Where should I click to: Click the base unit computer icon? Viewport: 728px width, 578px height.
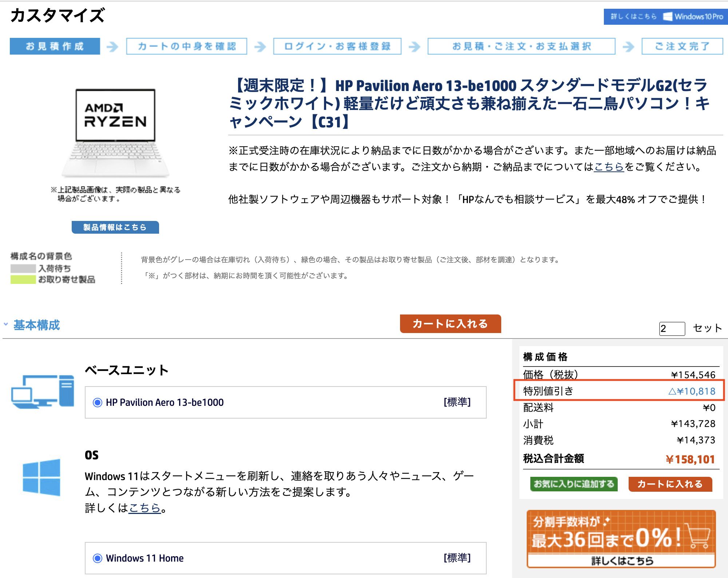click(43, 392)
